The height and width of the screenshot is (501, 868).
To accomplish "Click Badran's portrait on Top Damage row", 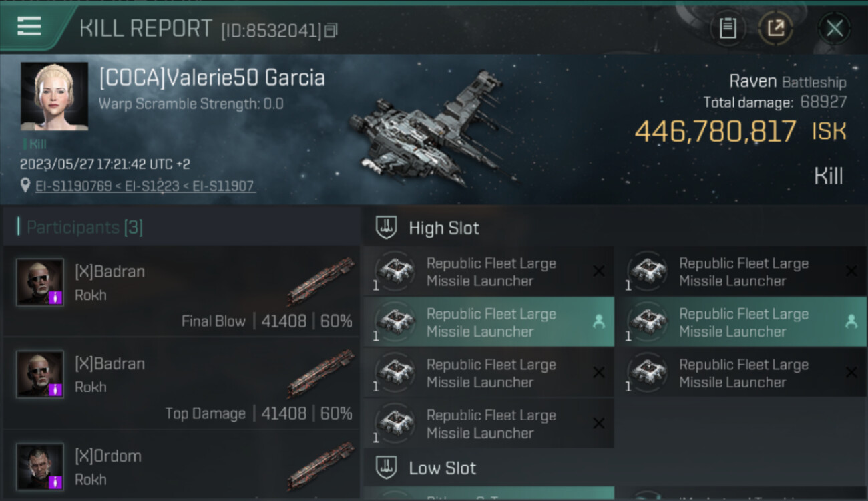I will pos(40,374).
